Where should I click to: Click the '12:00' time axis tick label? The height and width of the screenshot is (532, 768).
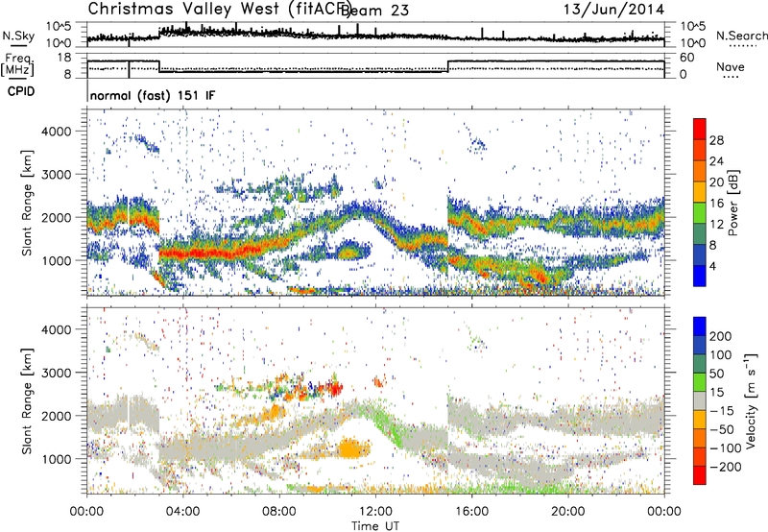pos(376,512)
